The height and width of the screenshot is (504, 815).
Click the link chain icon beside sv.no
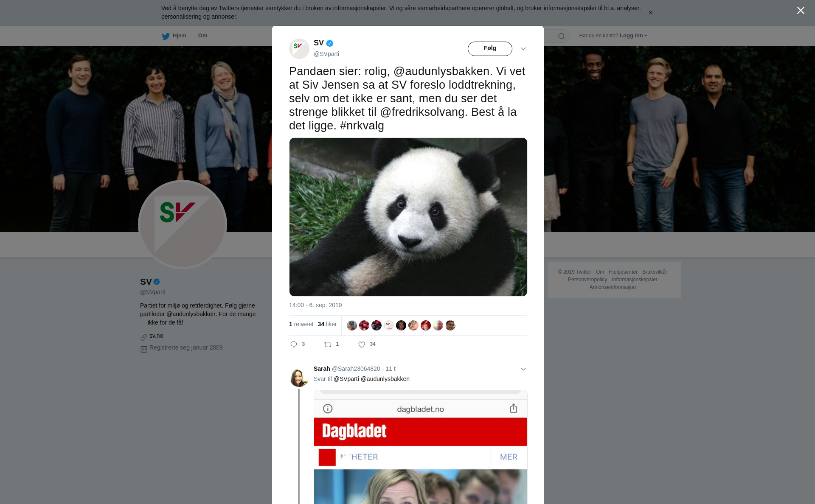pyautogui.click(x=144, y=337)
